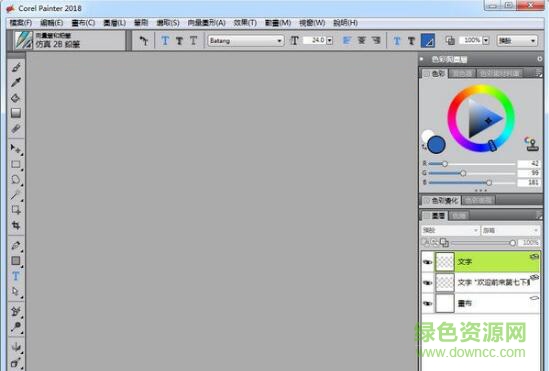
Task: Select the Rectangular Shape tool
Action: pos(16,261)
